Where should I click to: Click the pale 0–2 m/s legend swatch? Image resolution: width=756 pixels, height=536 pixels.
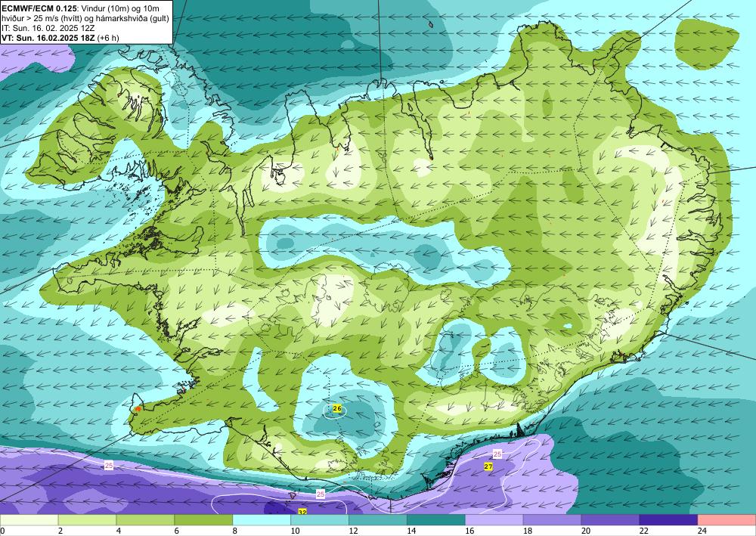(x=29, y=520)
